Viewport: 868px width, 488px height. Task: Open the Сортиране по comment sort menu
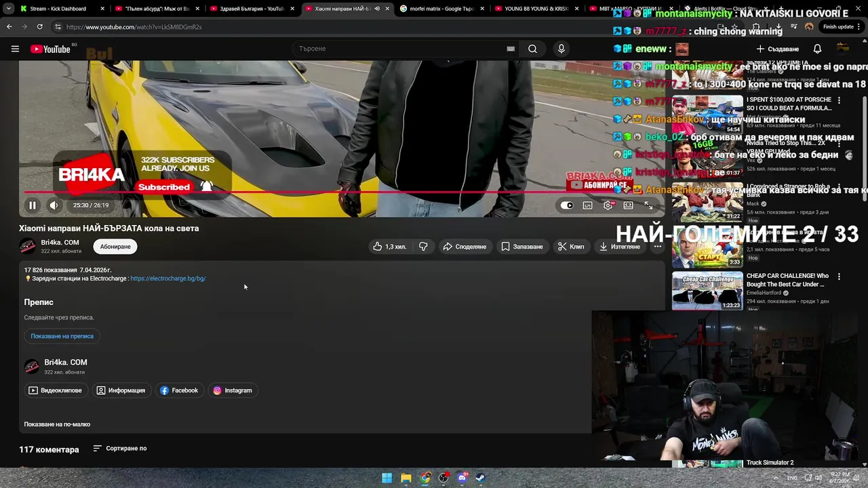[x=120, y=449]
